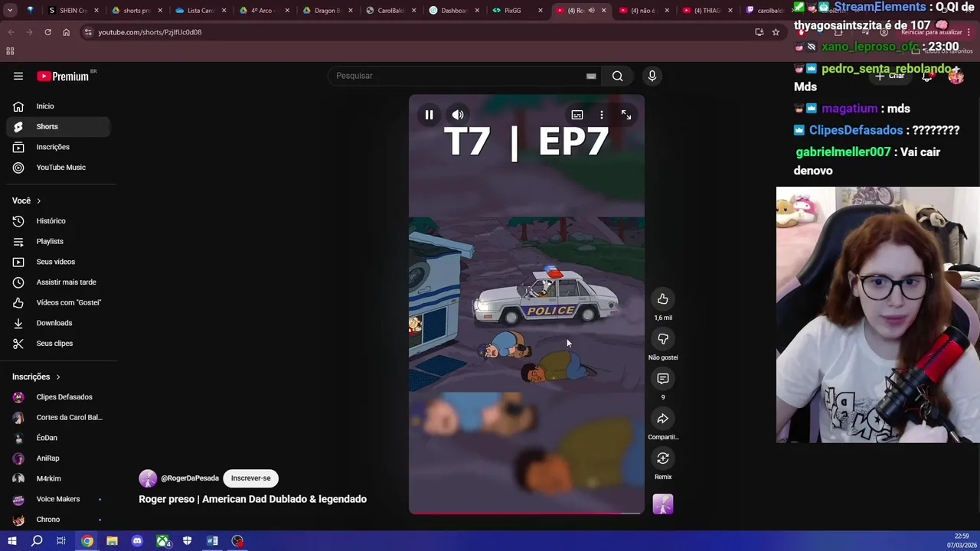Open Vídeos com "Gostei" list

pyautogui.click(x=58, y=302)
